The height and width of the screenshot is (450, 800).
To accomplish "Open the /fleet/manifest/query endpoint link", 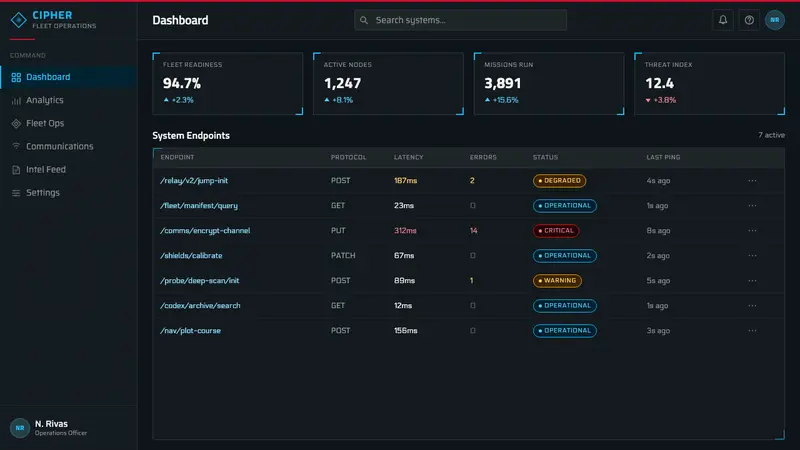I will point(199,206).
